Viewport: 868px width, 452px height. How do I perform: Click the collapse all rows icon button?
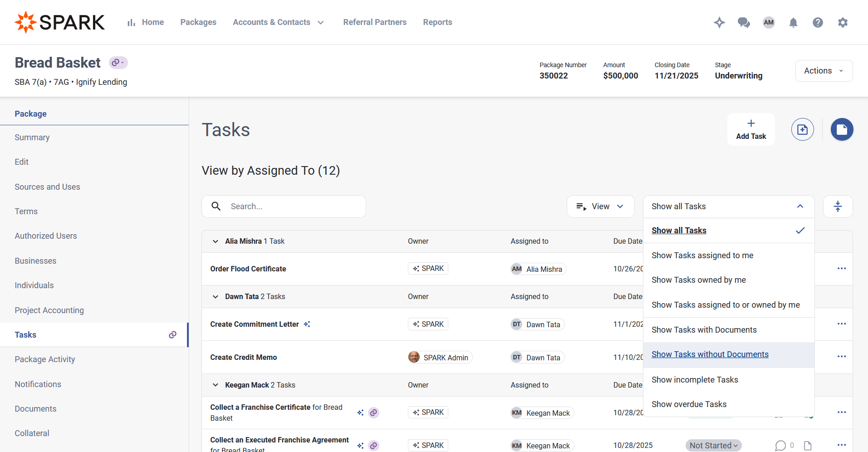[838, 206]
